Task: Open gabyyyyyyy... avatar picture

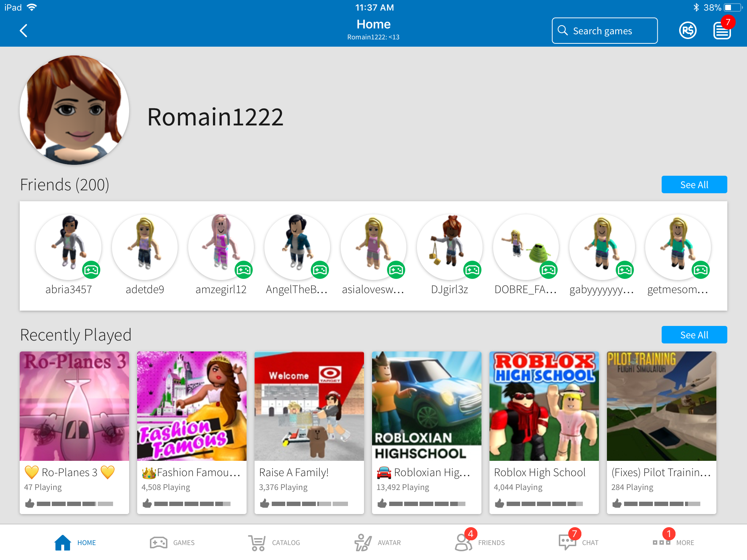Action: pos(602,247)
